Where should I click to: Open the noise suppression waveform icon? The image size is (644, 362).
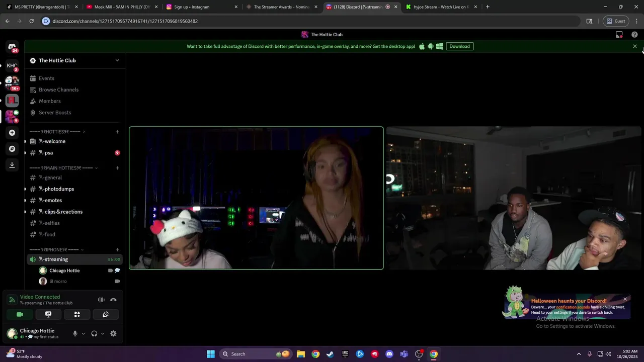pyautogui.click(x=101, y=300)
